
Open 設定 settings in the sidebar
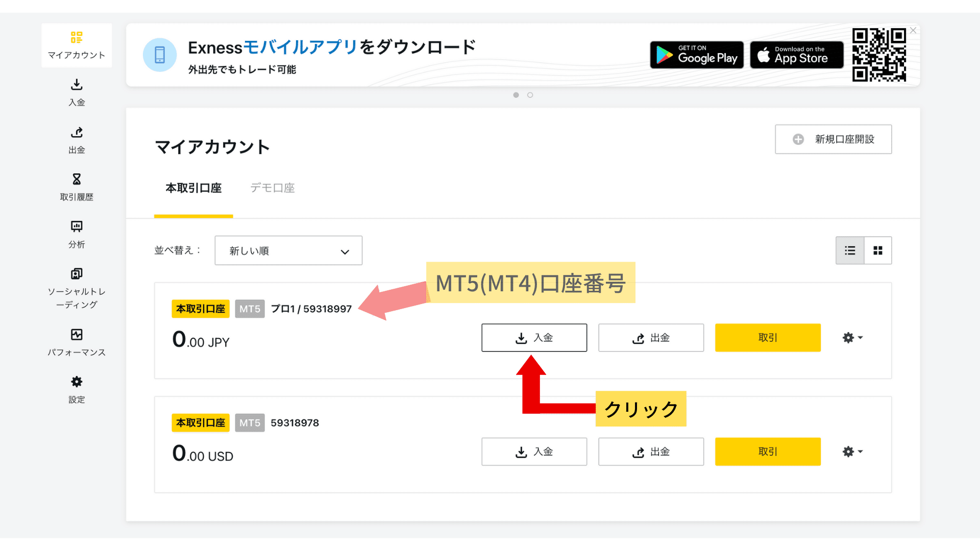pos(77,390)
